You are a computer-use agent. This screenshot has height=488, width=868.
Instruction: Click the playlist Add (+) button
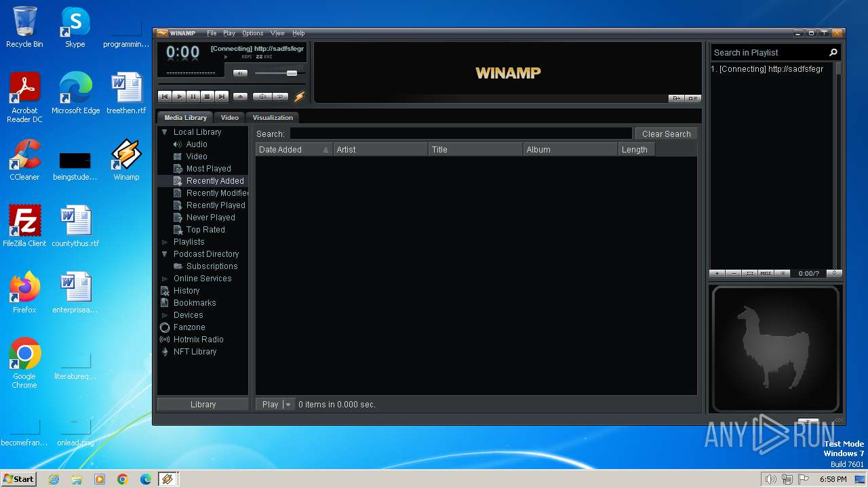point(717,274)
